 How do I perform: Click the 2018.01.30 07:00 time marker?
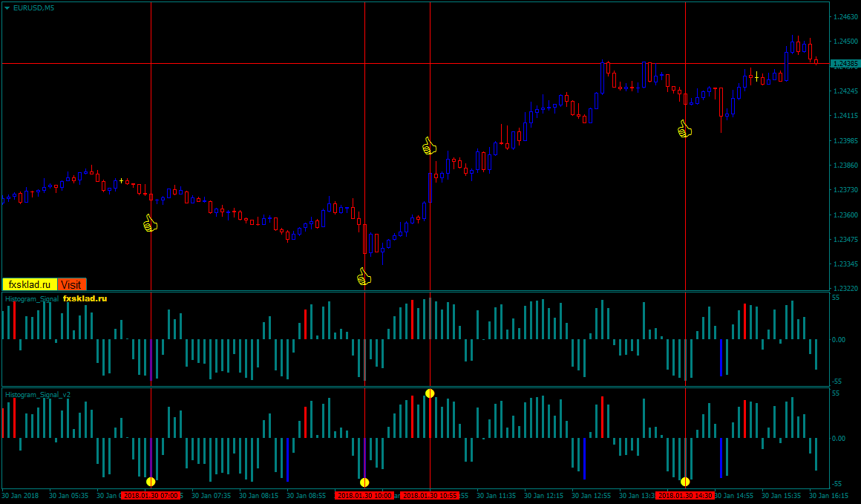(151, 495)
